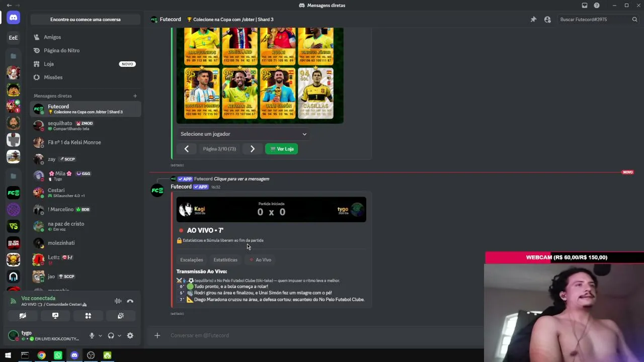Open the Fã nº 1 da Kelsi Monroe chat
Screen dimensions: 644x362
[86, 142]
